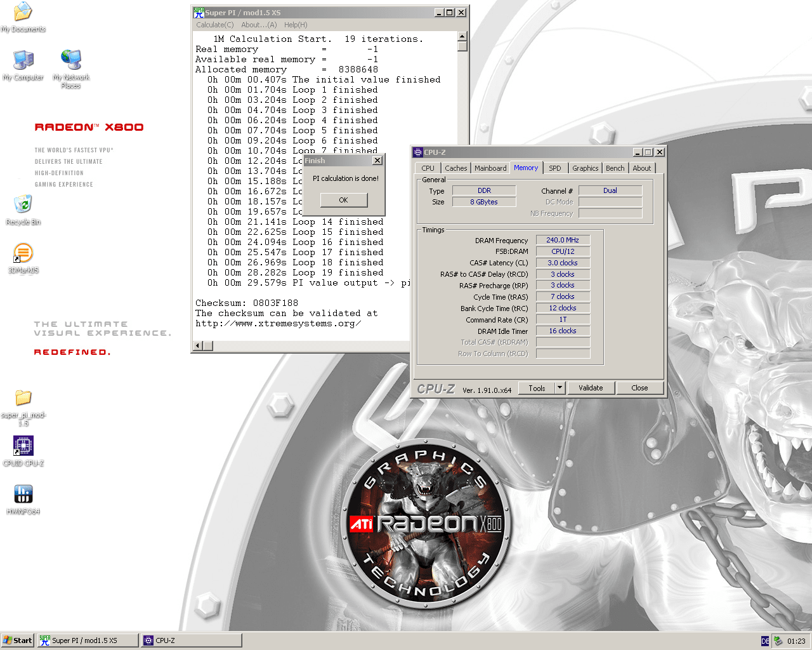Click the network tray icon near clock
The width and height of the screenshot is (812, 650).
(x=778, y=641)
